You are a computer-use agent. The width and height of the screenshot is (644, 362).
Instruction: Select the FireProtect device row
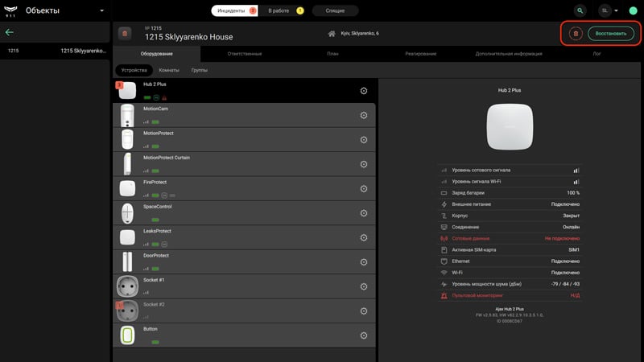[x=244, y=189]
